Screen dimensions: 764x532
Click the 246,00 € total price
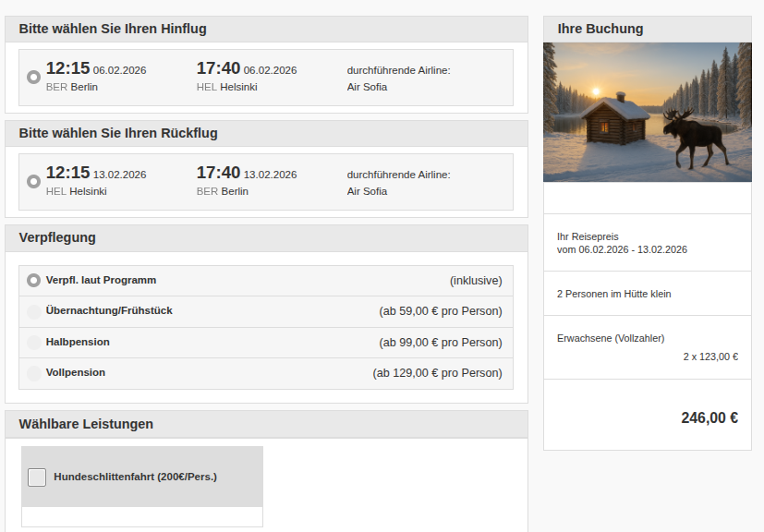(709, 417)
